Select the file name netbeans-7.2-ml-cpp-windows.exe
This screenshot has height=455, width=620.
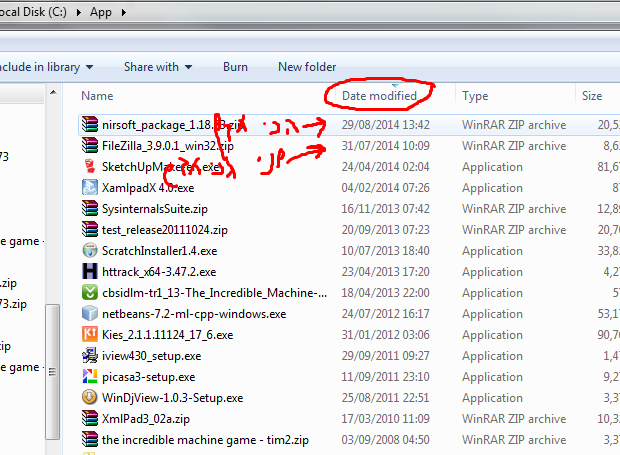(194, 314)
